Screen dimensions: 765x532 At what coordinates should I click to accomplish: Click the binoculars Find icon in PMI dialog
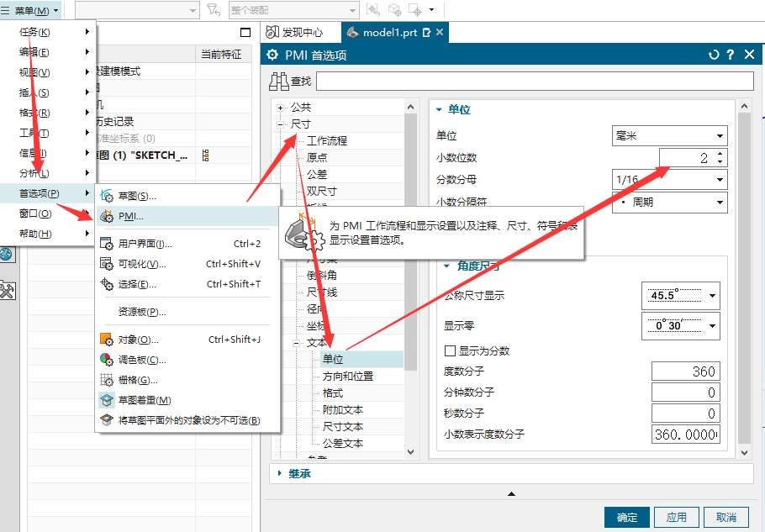tap(278, 82)
